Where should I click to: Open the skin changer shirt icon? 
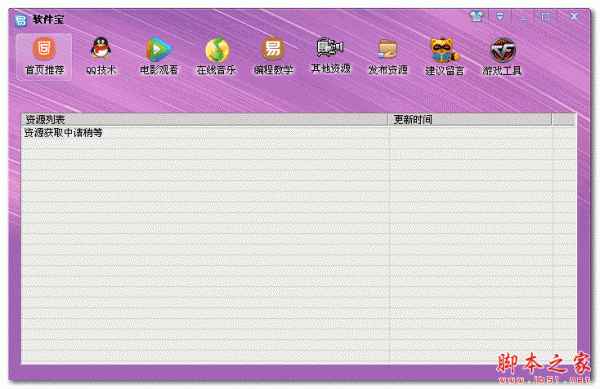point(476,16)
